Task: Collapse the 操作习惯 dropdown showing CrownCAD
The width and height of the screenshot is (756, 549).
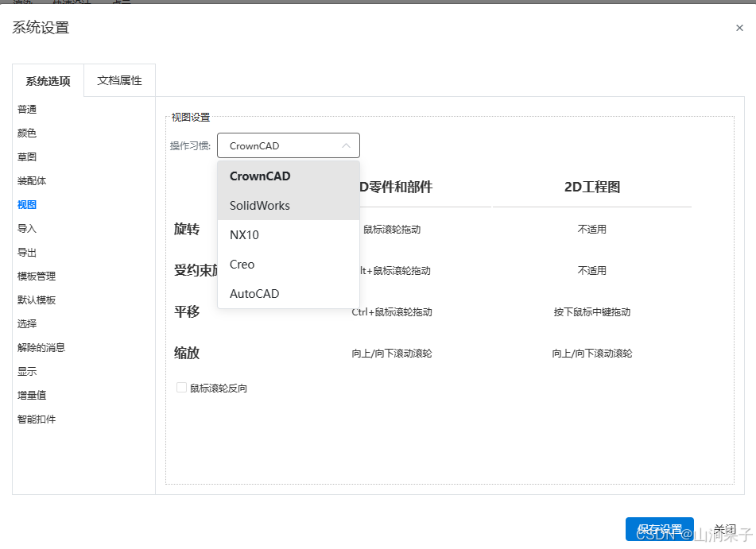Action: [289, 145]
